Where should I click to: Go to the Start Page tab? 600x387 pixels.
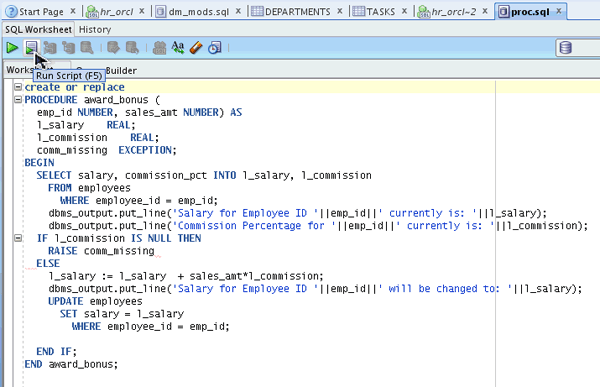click(x=41, y=12)
